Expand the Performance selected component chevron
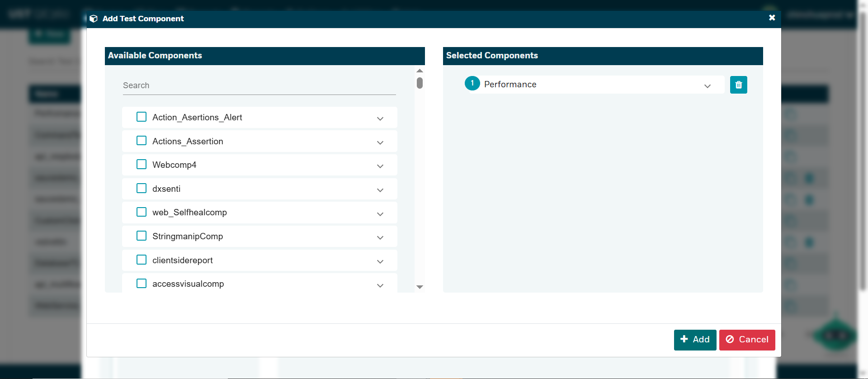This screenshot has width=868, height=379. coord(708,86)
